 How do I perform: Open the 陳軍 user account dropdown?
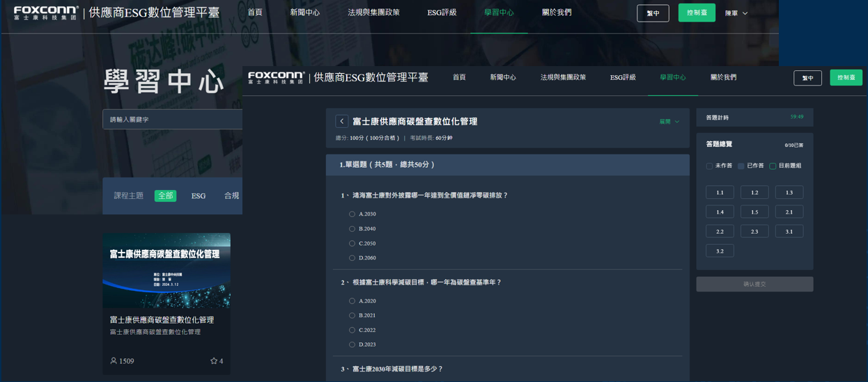(736, 13)
